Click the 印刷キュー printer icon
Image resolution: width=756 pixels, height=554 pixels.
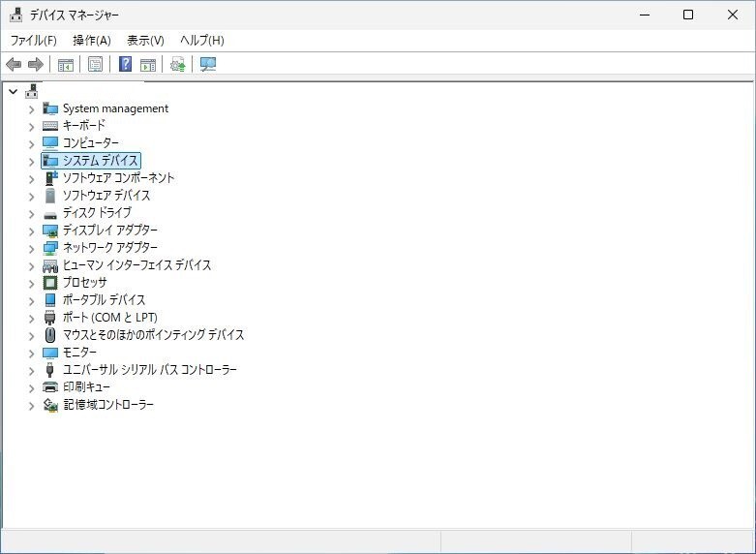click(50, 387)
